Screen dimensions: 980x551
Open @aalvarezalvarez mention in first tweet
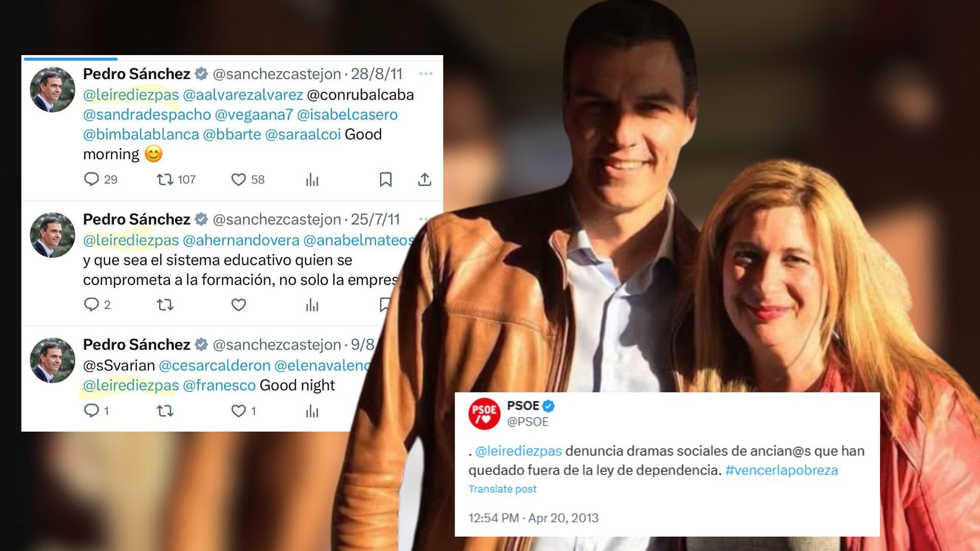(243, 95)
